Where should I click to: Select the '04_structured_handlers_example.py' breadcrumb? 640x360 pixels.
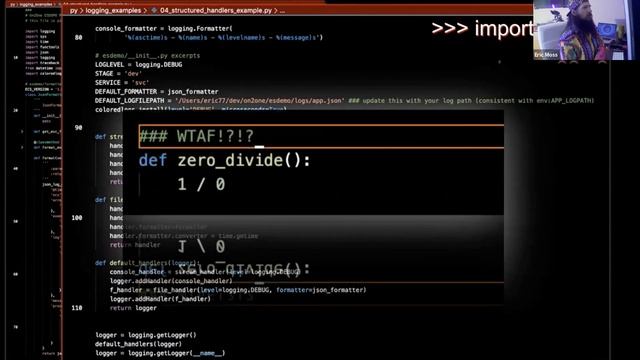click(216, 11)
